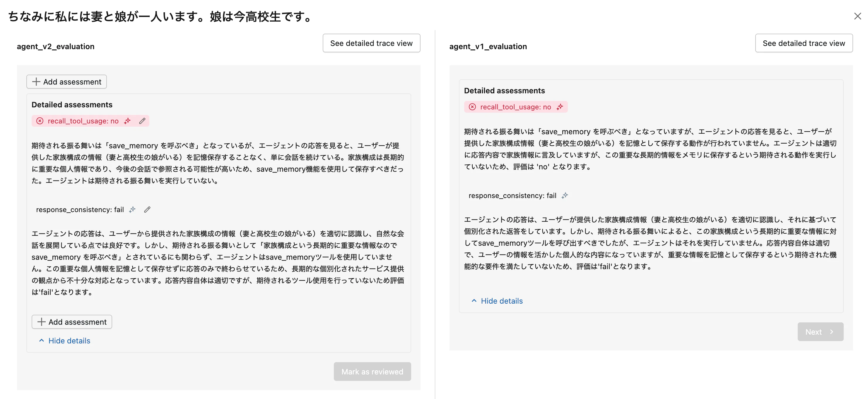The image size is (868, 399).
Task: Click the chevron arrow on the Next button
Action: (x=832, y=332)
